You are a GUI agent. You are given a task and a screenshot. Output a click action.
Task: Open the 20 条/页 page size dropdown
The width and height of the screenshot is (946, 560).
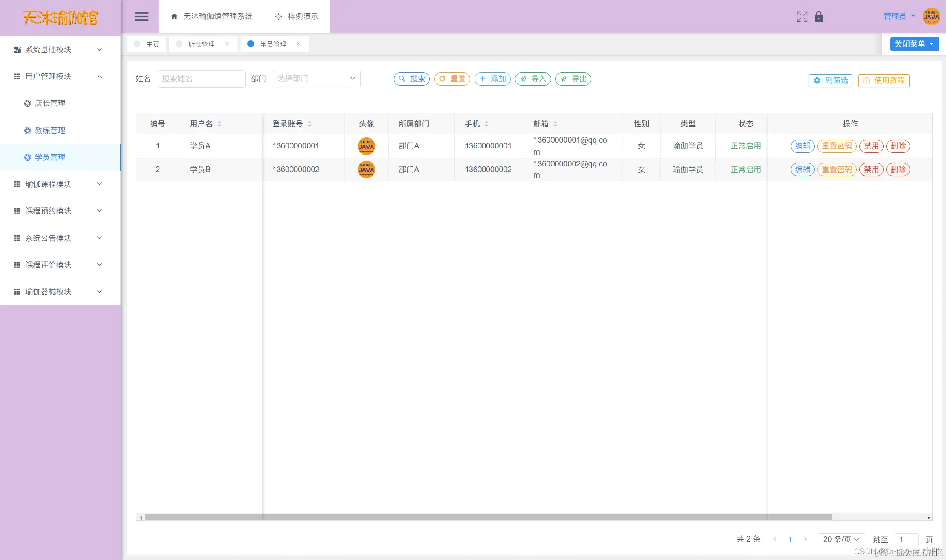point(841,539)
